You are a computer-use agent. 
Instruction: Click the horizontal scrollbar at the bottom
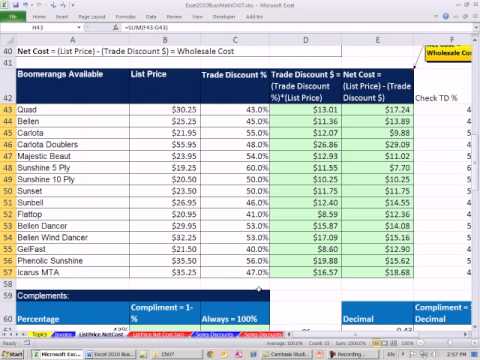377,334
